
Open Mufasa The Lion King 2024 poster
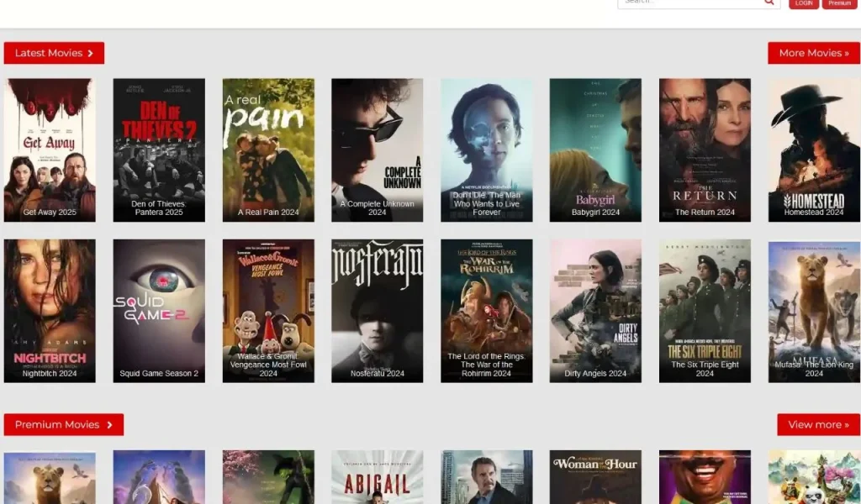click(x=814, y=311)
